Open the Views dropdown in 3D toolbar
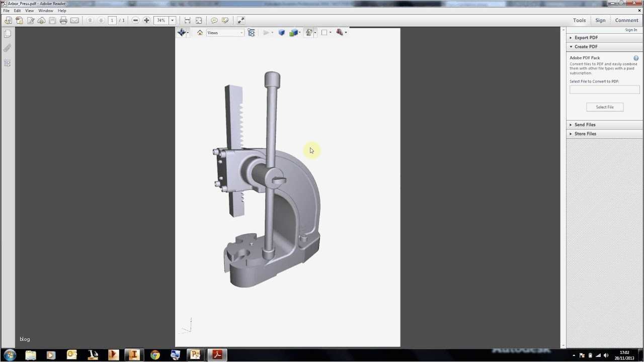The image size is (644, 362). [225, 33]
